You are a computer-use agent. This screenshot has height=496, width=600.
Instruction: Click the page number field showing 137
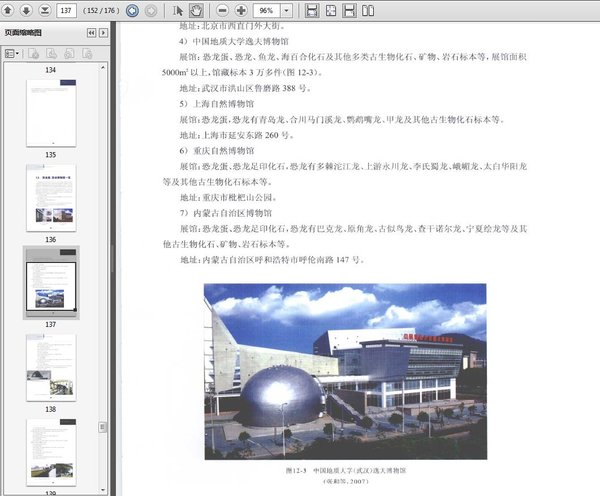click(70, 10)
